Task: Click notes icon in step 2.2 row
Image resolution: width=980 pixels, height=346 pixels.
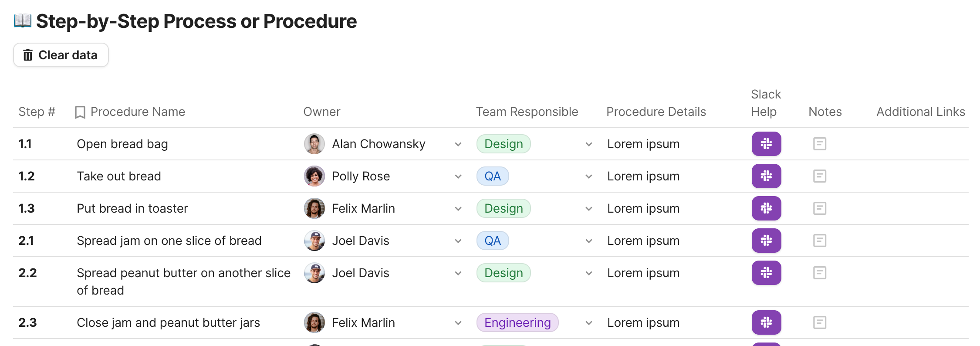Action: pyautogui.click(x=819, y=273)
